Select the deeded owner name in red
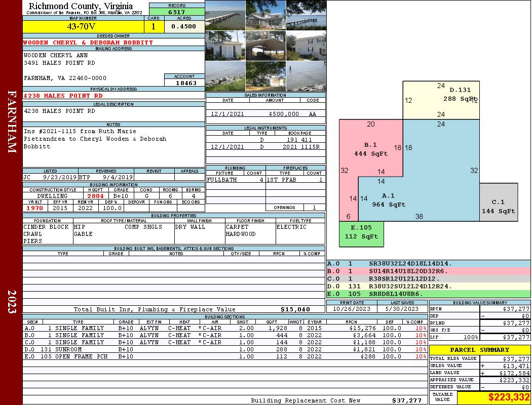This screenshot has width=532, height=405. [88, 43]
